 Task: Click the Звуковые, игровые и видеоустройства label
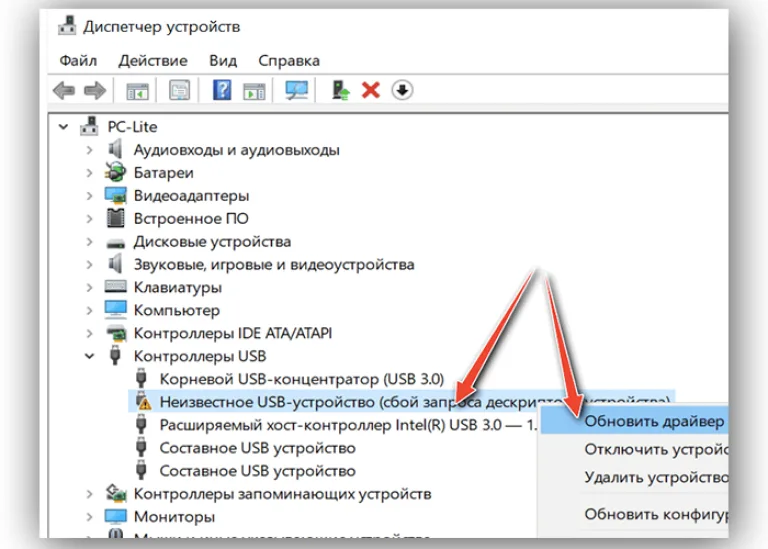click(x=274, y=264)
